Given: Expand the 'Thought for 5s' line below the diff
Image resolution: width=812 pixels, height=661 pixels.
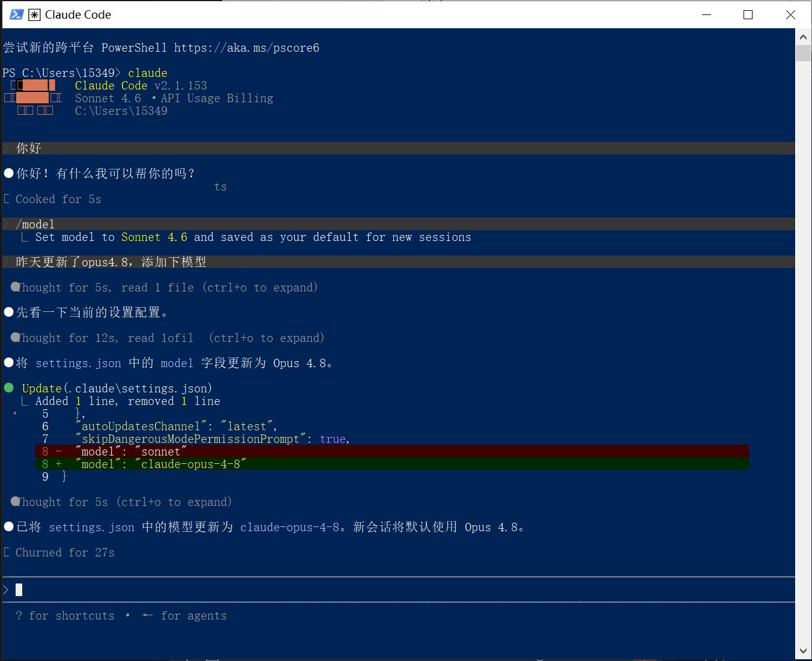Looking at the screenshot, I should click(121, 502).
